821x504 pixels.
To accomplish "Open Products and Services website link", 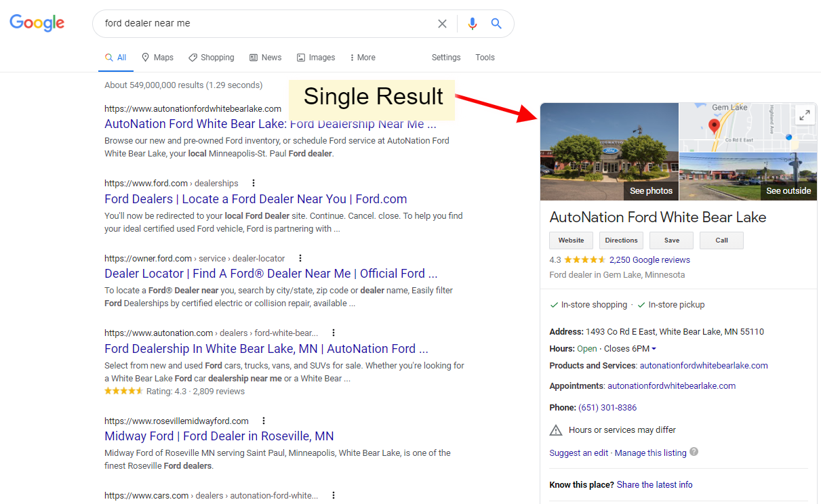I will coord(704,365).
